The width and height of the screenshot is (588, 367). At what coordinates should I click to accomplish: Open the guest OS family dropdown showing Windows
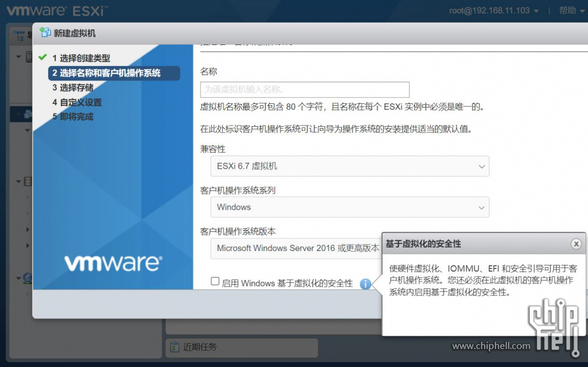350,207
